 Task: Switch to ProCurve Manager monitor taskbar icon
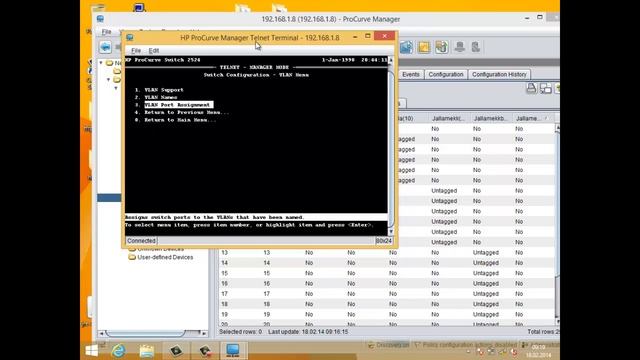pos(233,351)
